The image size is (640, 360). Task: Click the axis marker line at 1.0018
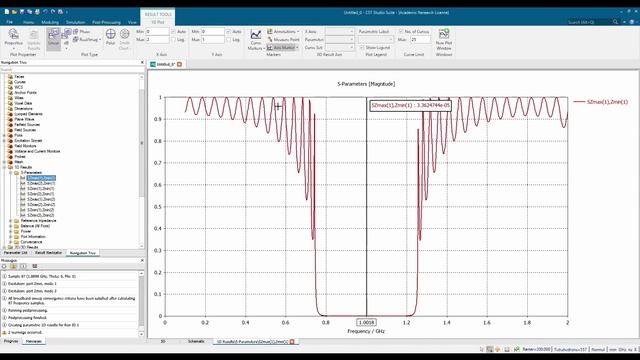pos(366,206)
